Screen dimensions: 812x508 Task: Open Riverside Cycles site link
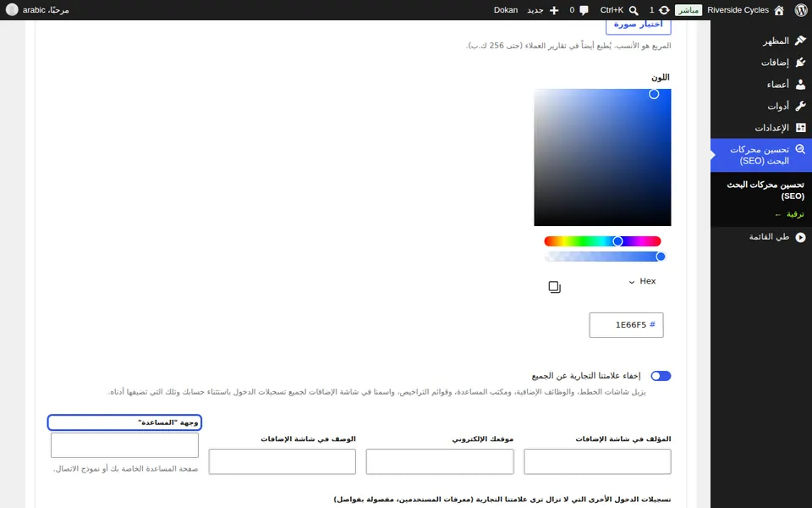738,10
